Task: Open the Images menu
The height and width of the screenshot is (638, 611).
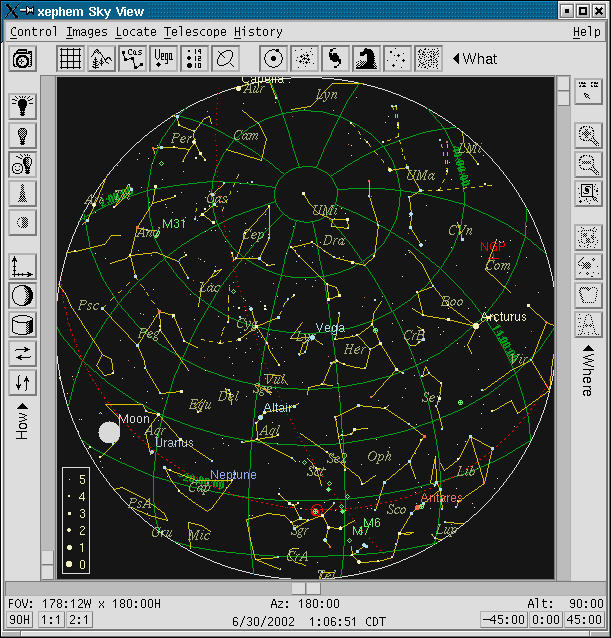Action: (87, 32)
